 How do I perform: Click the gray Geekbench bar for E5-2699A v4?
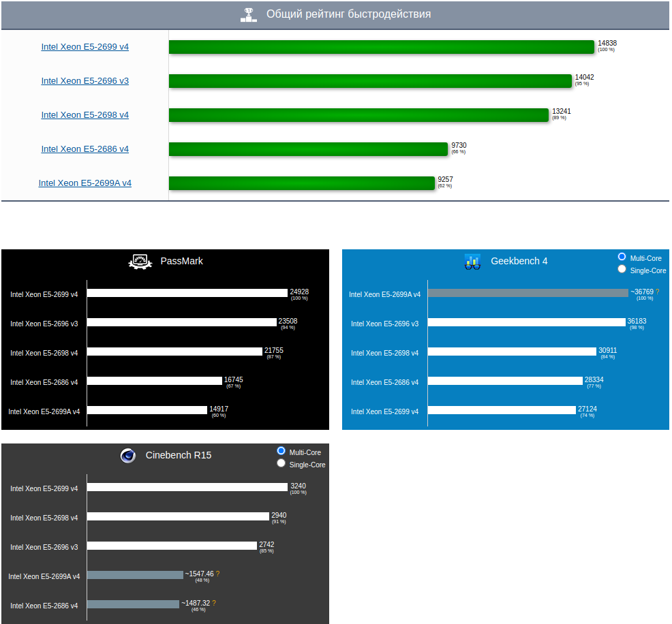point(528,293)
